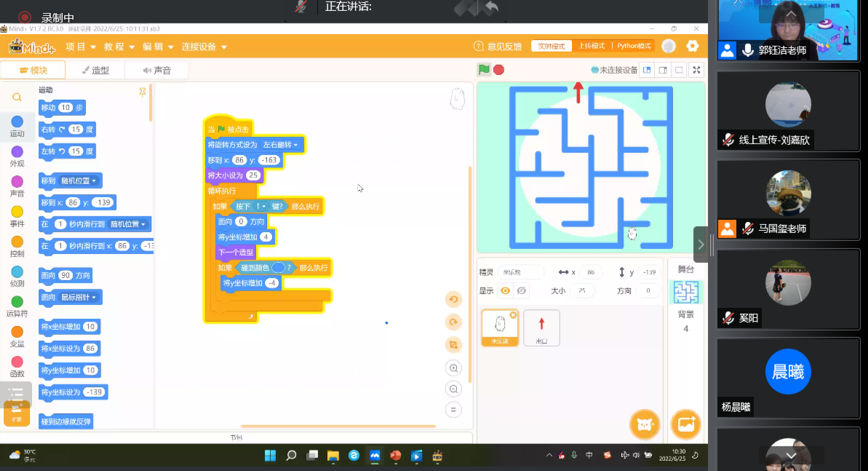Screen dimensions: 868x471
Task: Click the add backdrop image button
Action: click(x=685, y=423)
